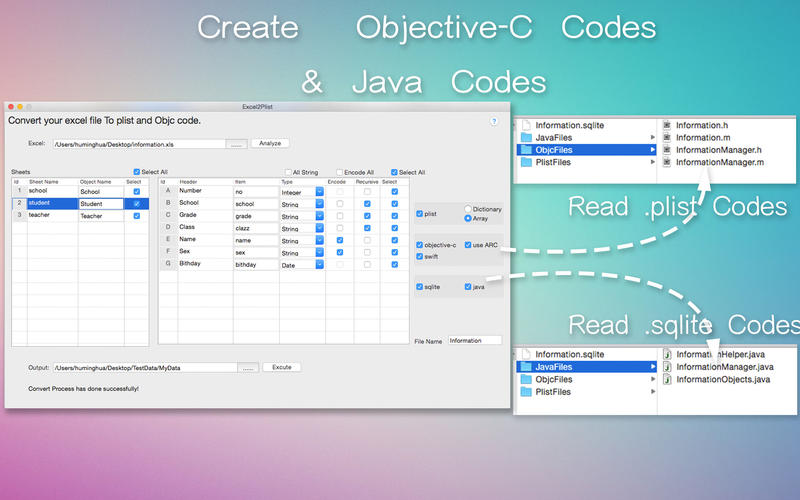Click InformationManager.java file icon

[666, 366]
